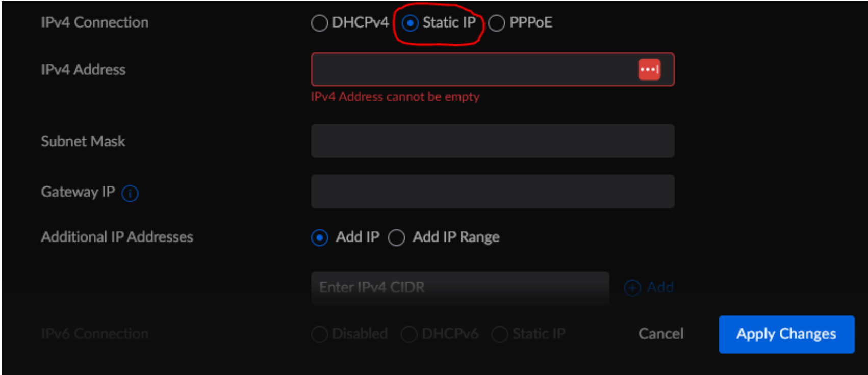Click the red password manager icon in IPv4 Address field

pos(649,69)
